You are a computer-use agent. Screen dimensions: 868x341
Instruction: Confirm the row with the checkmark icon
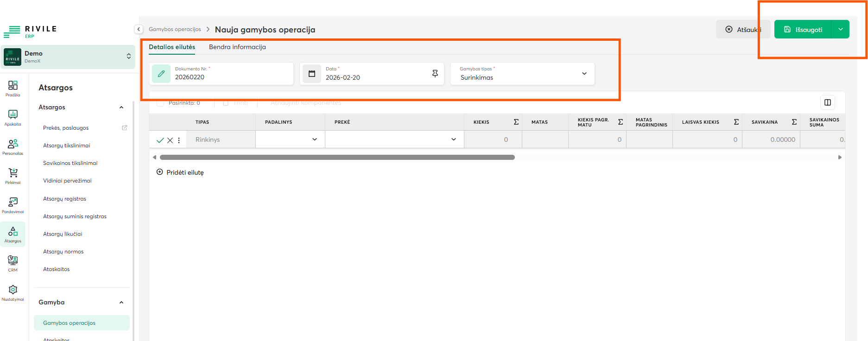tap(160, 140)
